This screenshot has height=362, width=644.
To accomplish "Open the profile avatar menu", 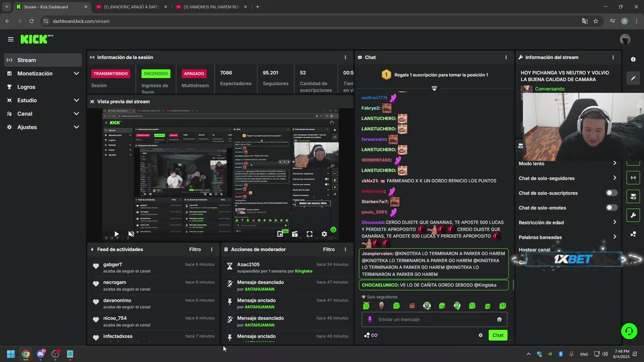I will click(625, 39).
